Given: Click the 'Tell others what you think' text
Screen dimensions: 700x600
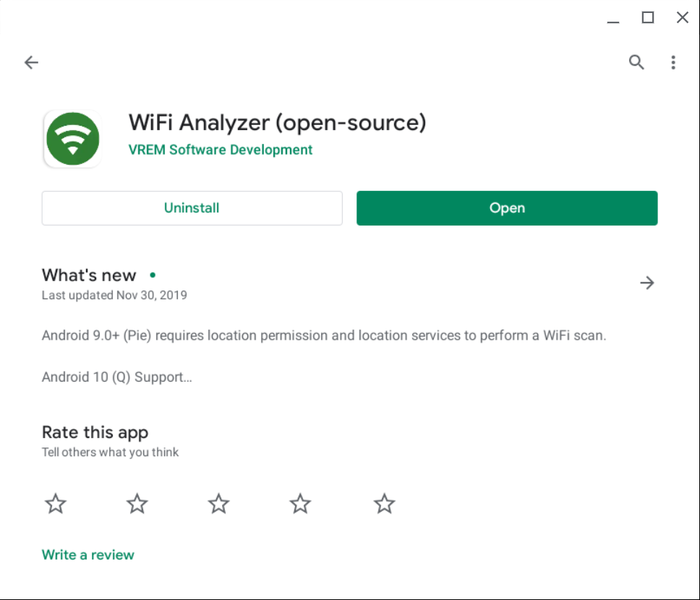Looking at the screenshot, I should (x=110, y=453).
